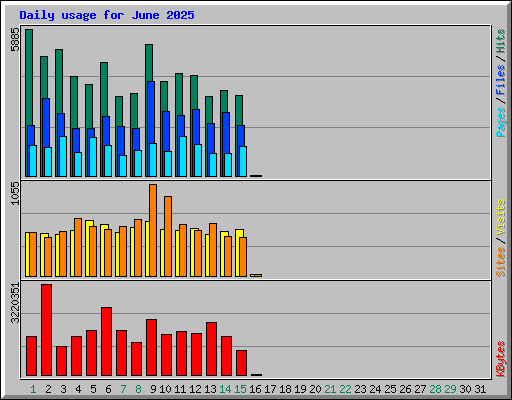The width and height of the screenshot is (512, 400).
Task: Click the 3220351 KBytes scale value
Action: click(15, 303)
